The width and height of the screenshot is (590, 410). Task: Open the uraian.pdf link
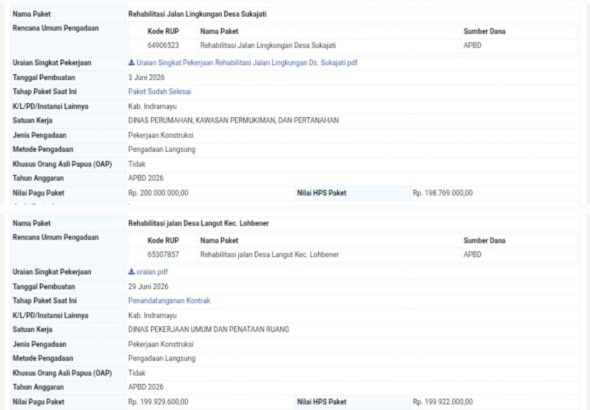pos(152,272)
